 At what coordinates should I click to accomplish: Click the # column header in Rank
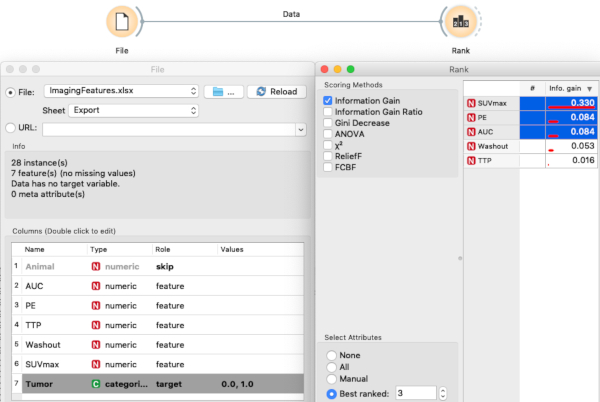coord(532,88)
